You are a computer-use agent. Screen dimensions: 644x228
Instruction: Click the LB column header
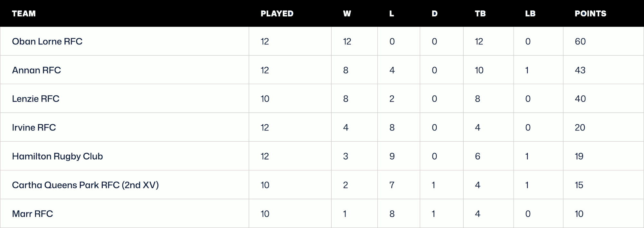click(530, 14)
